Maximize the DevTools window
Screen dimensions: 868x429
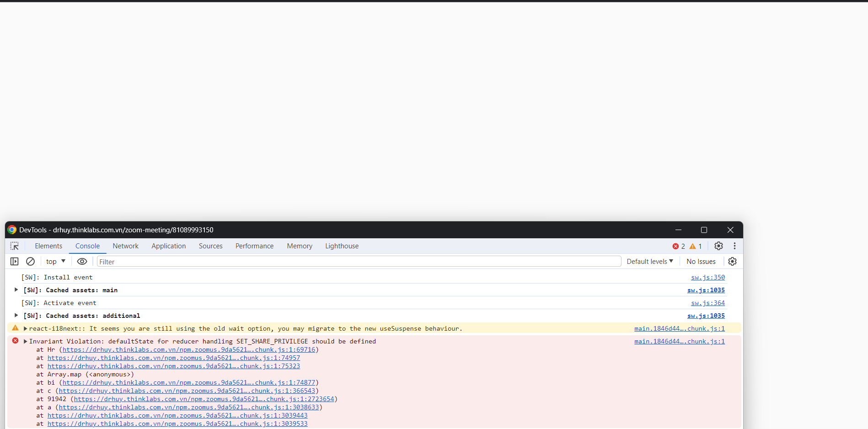point(704,230)
